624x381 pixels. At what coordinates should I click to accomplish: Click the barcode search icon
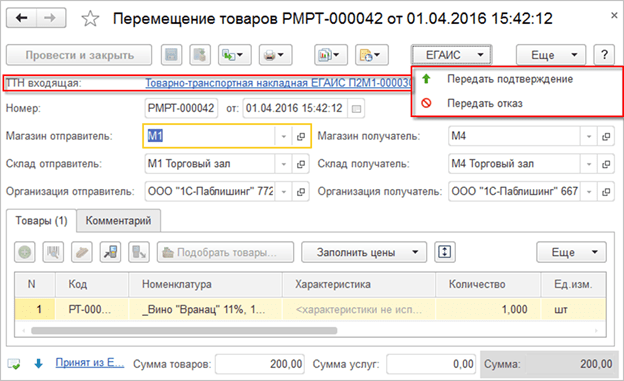(53, 252)
